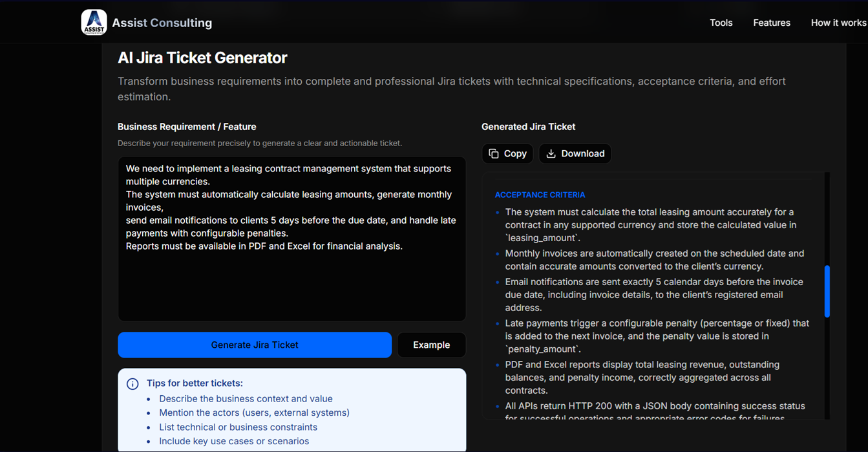Open the Tools navigation menu

pos(721,23)
